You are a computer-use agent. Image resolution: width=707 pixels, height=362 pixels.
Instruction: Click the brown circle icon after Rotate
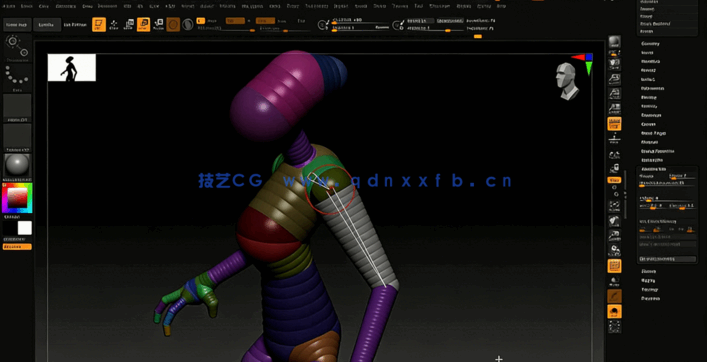pyautogui.click(x=173, y=24)
